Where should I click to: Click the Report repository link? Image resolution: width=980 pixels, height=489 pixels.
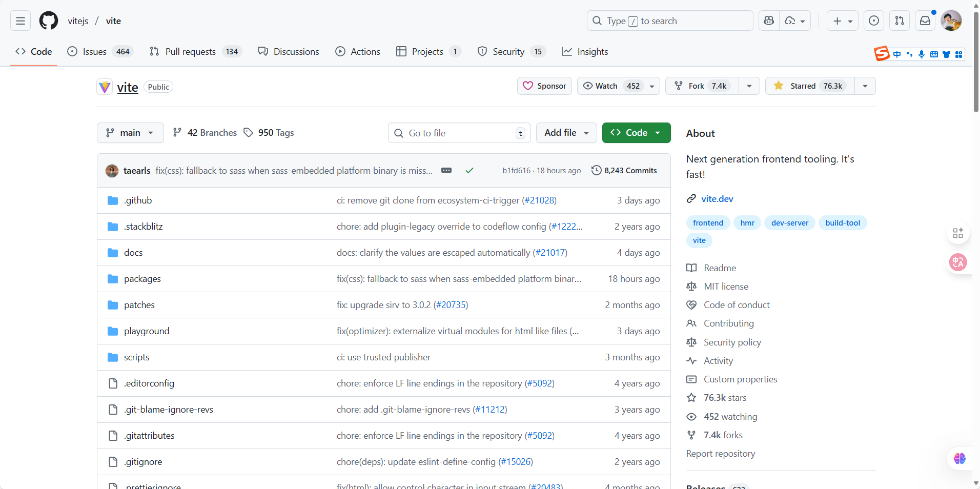click(721, 454)
